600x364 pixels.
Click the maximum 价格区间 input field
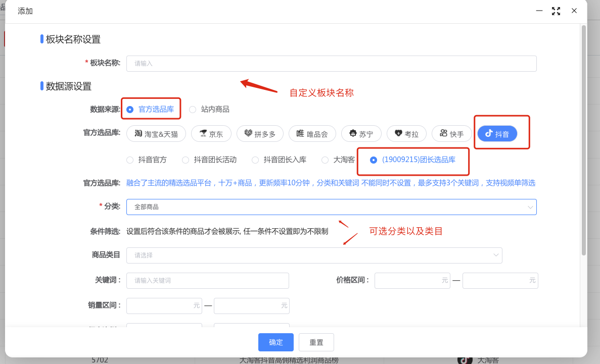[500, 281]
